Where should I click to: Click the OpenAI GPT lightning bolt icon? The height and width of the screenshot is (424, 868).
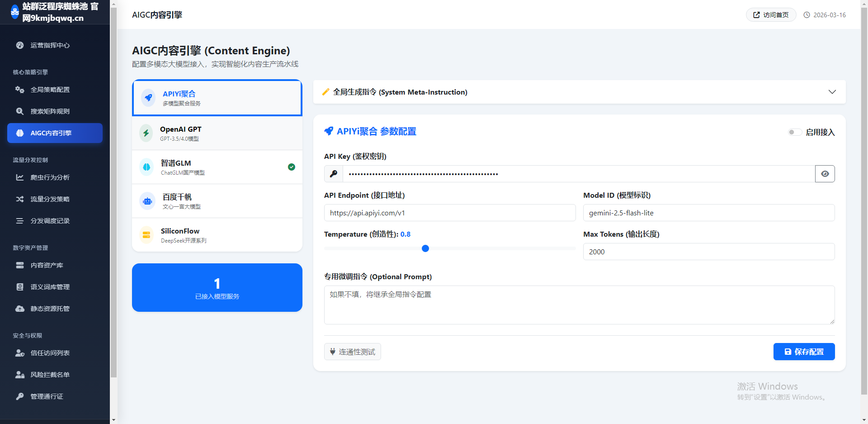click(146, 133)
